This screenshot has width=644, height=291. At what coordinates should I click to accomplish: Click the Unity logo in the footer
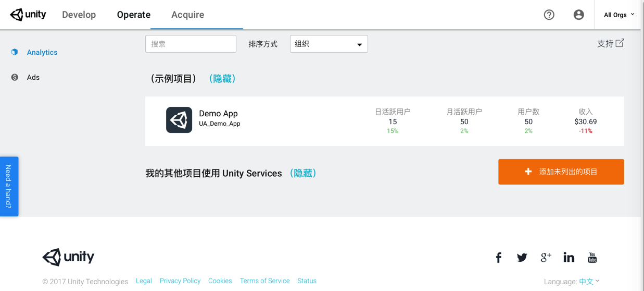[68, 257]
